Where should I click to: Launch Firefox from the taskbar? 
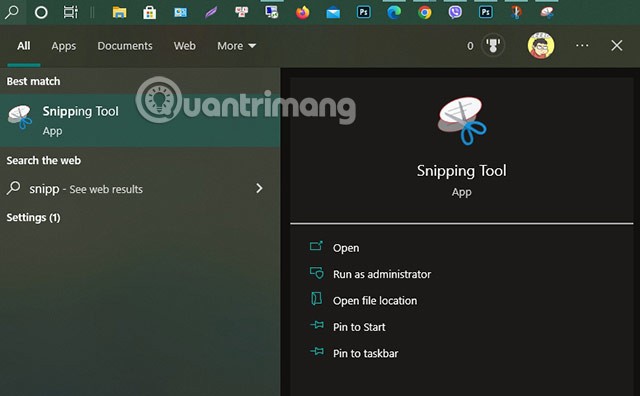tap(302, 13)
